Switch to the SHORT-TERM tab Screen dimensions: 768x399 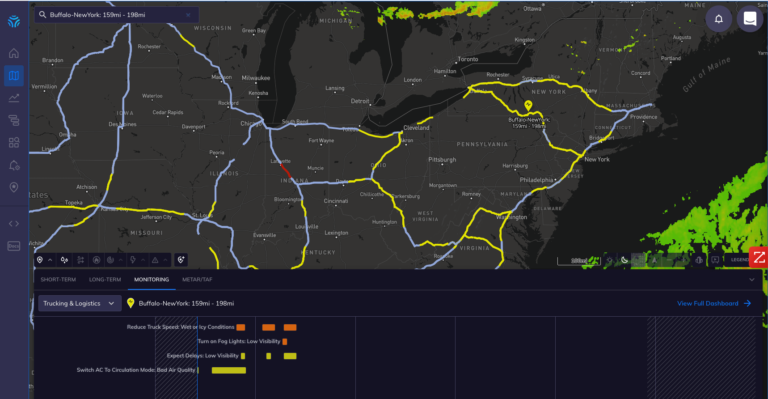[x=58, y=280]
